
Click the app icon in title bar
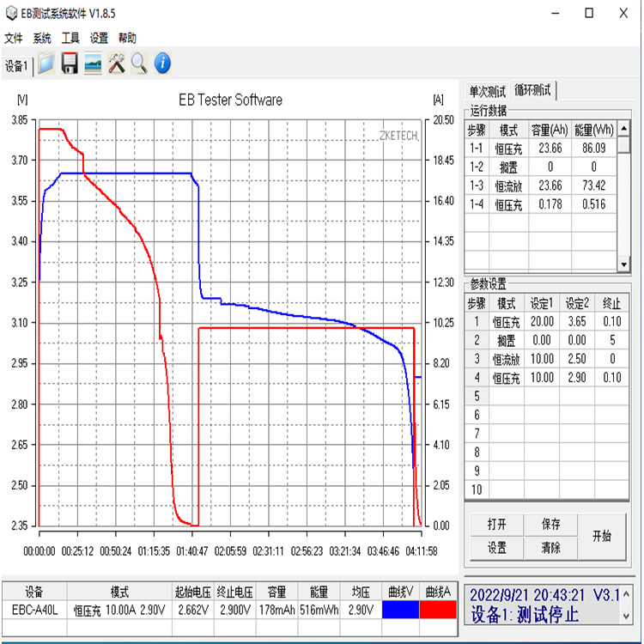13,13
